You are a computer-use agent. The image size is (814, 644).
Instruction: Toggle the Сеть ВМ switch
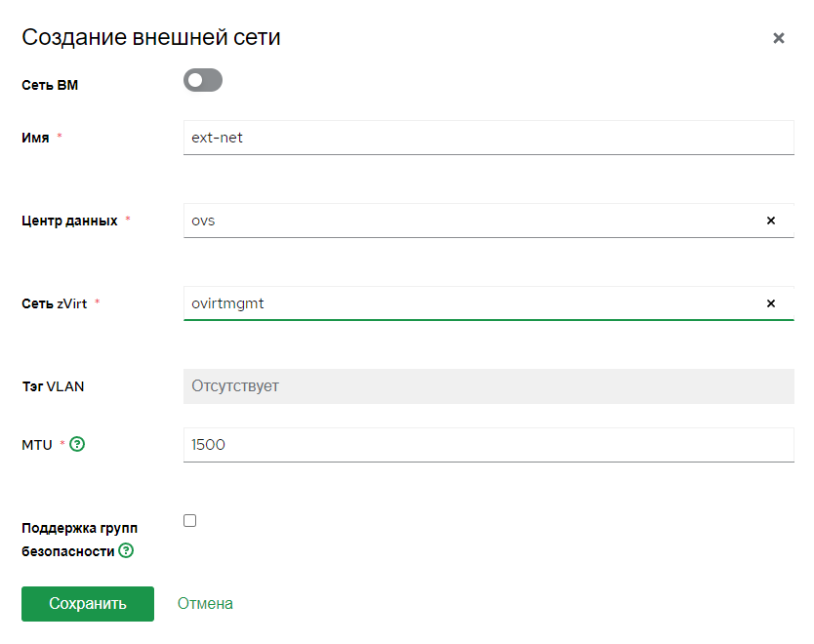(x=203, y=80)
